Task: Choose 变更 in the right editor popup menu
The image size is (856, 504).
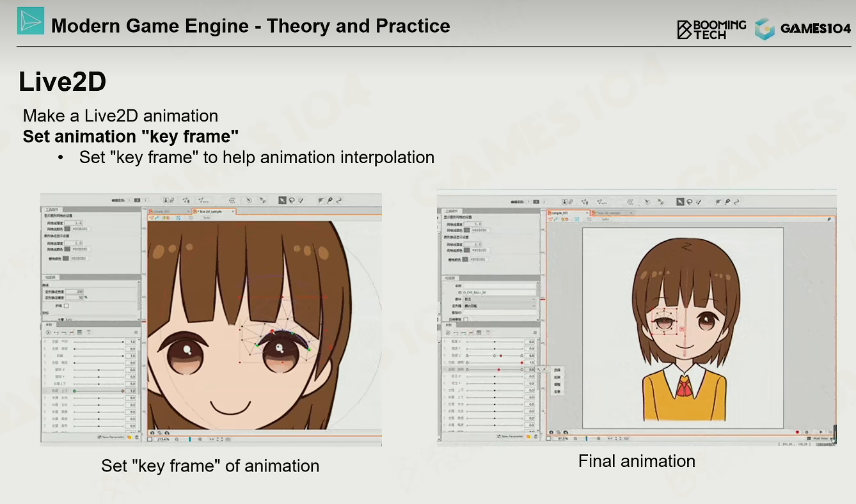Action: [557, 391]
